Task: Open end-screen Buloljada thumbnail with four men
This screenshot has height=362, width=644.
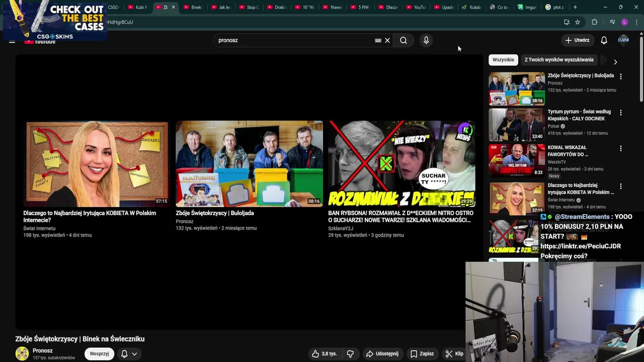Action: pos(249,163)
